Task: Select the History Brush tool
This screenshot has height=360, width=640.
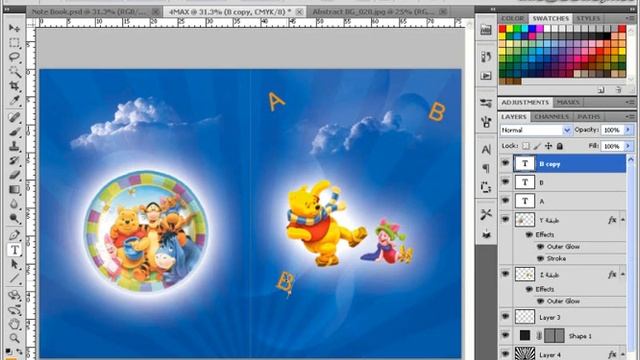Action: [x=14, y=161]
